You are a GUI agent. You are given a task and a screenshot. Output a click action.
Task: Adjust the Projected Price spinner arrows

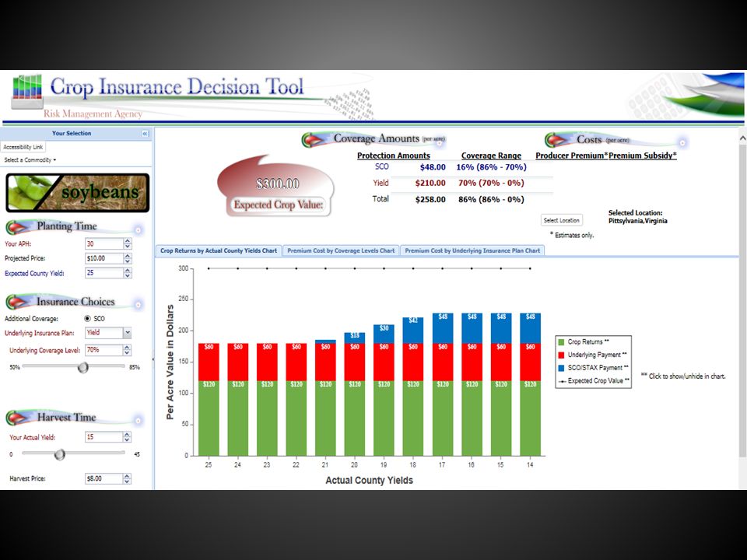[x=127, y=258]
